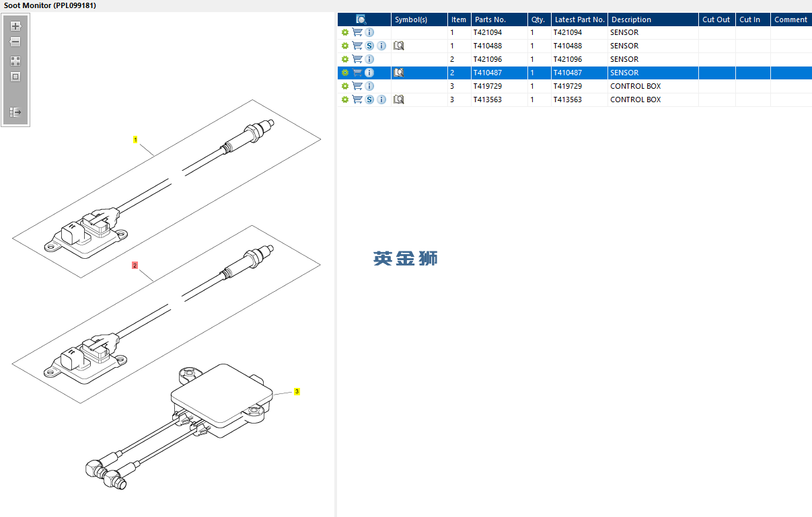Select the T410488 parts number cell
This screenshot has height=517, width=812.
click(499, 46)
